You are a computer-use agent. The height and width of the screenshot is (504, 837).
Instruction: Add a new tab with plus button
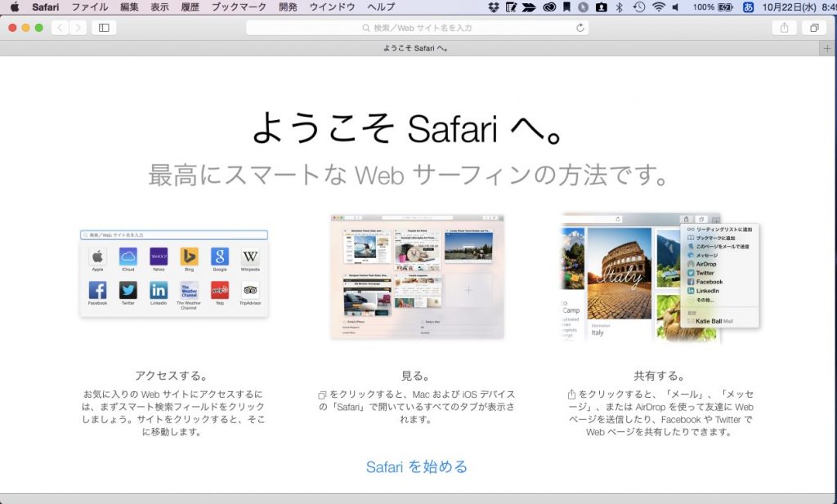coord(827,48)
